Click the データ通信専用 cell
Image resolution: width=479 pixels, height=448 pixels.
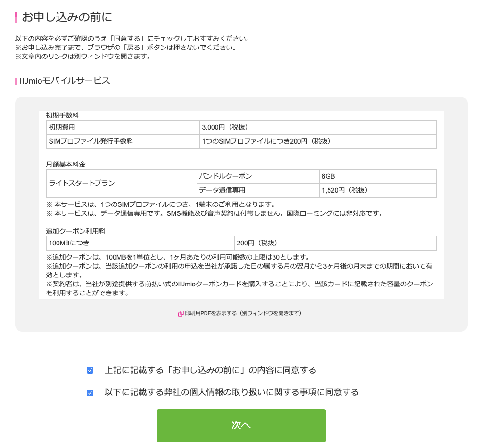[258, 190]
